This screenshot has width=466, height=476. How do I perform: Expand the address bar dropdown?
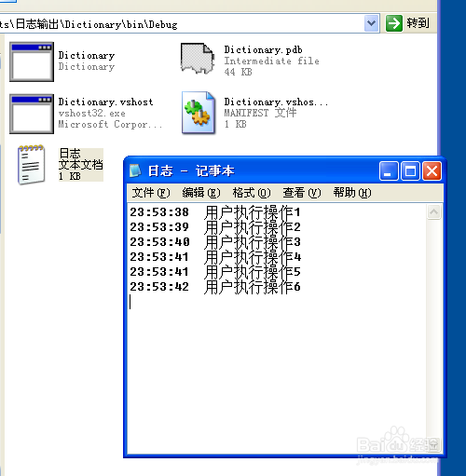coord(372,23)
